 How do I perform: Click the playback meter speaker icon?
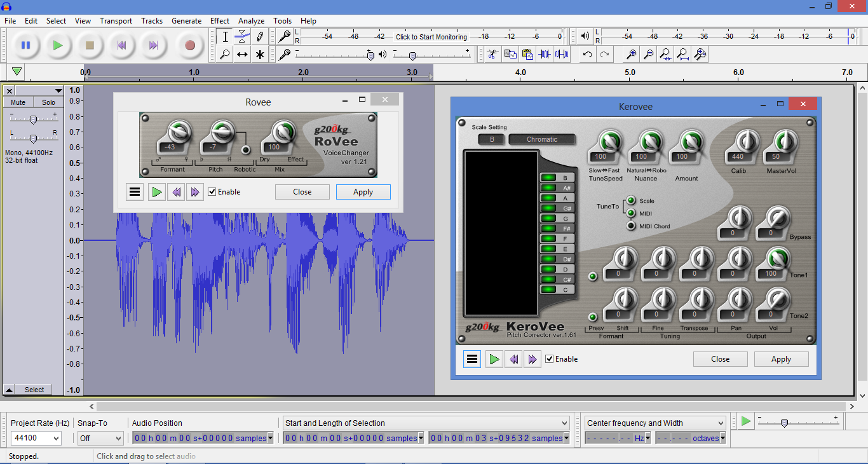[x=585, y=36]
